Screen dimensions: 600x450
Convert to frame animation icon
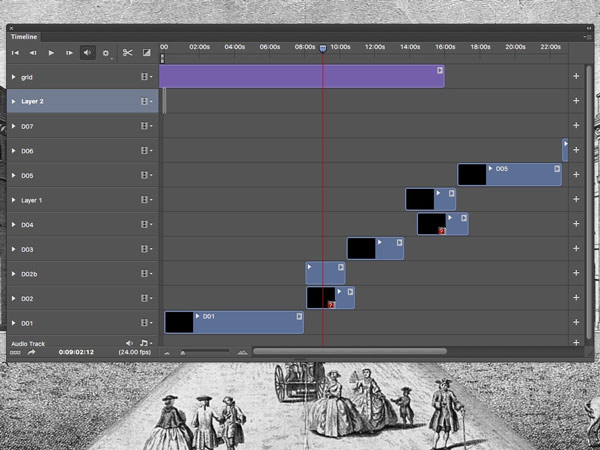[15, 352]
